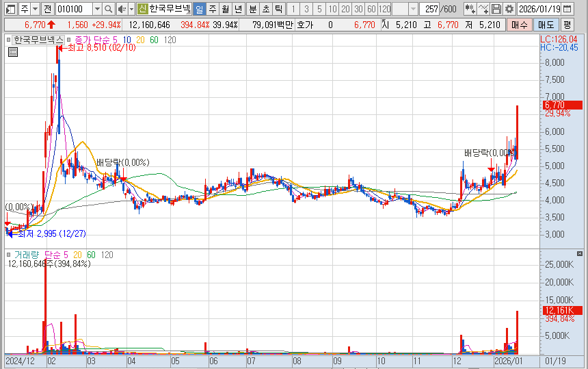Open chart settings gear icon
The image size is (588, 369).
point(509,9)
